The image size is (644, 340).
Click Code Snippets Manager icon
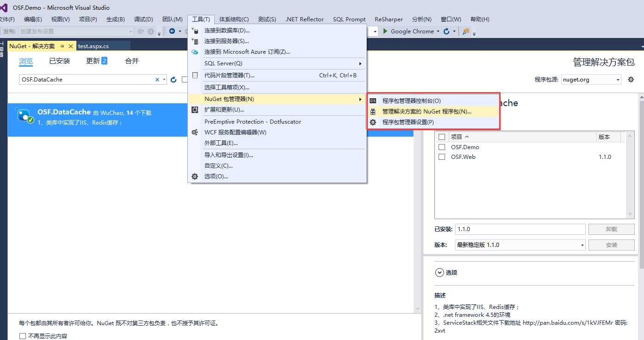tap(195, 75)
